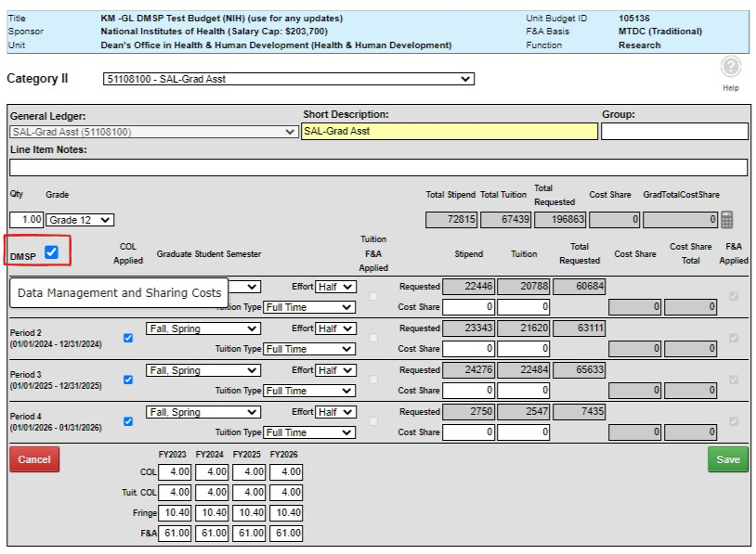This screenshot has height=554, width=756.
Task: Click the green Save button
Action: tap(728, 458)
